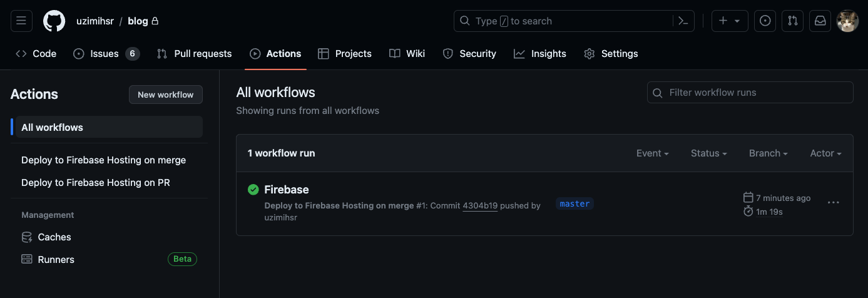868x298 pixels.
Task: Open the issues icon in the header
Action: pyautogui.click(x=765, y=21)
